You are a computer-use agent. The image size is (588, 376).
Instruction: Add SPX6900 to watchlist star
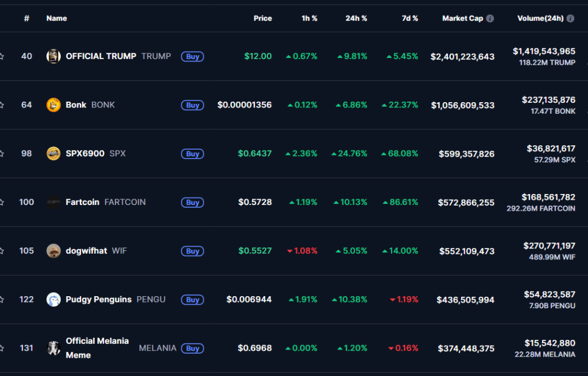coord(2,153)
